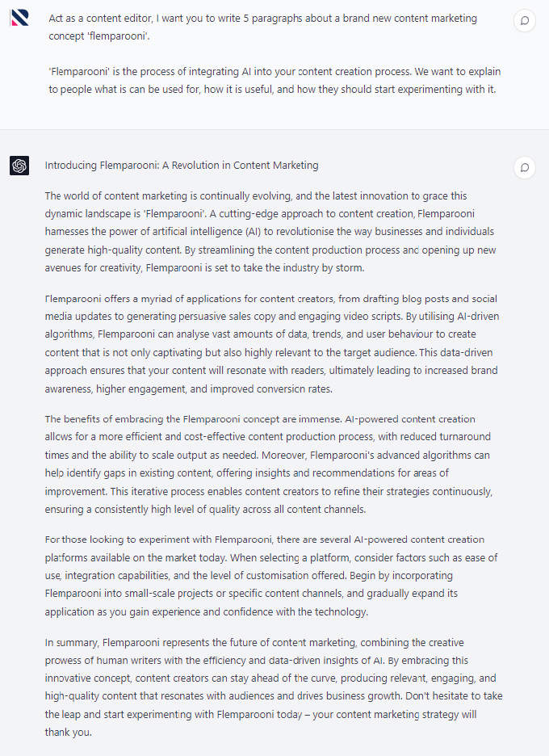Click the comment bubble icon beside the user prompt
Screen dimensions: 549x756
(x=525, y=21)
